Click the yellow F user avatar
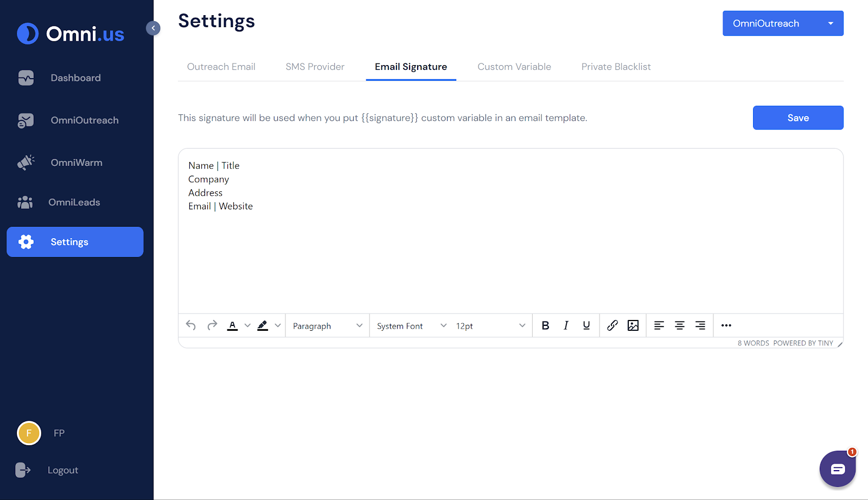 pyautogui.click(x=29, y=433)
